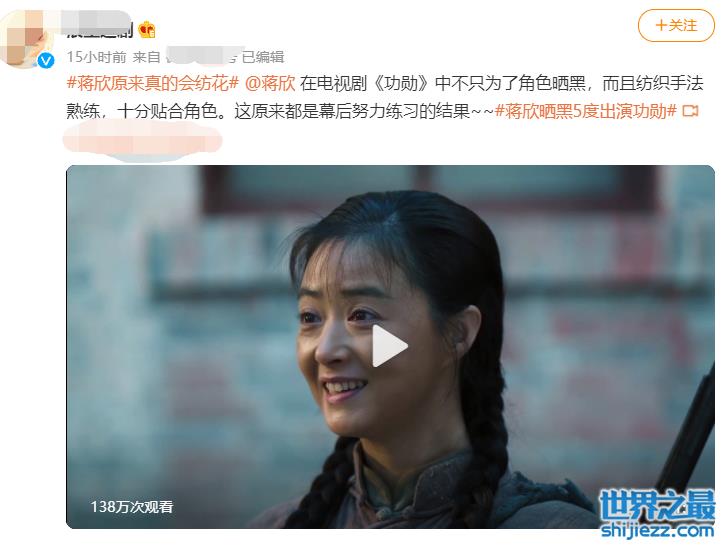Open the video thumbnail of braided woman
The image size is (725, 545).
(x=390, y=347)
